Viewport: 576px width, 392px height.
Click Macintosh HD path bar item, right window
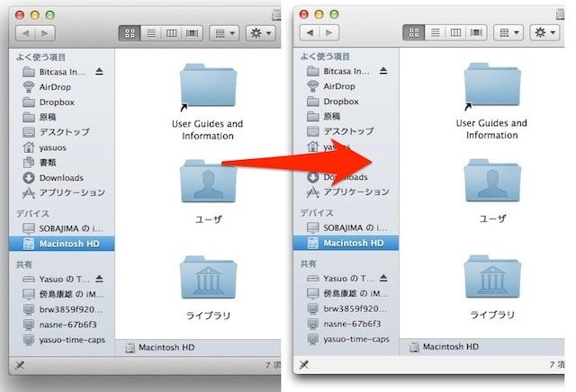(x=444, y=347)
